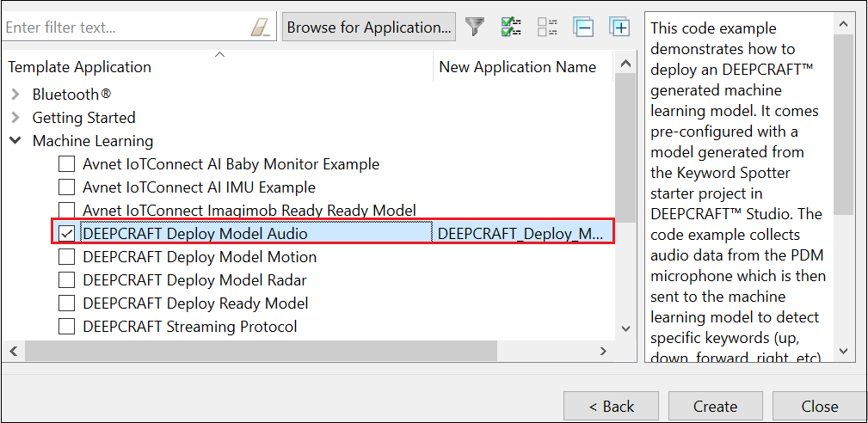The height and width of the screenshot is (423, 868).
Task: Check DEEPCRAFT Streaming Protocol
Action: pyautogui.click(x=66, y=327)
